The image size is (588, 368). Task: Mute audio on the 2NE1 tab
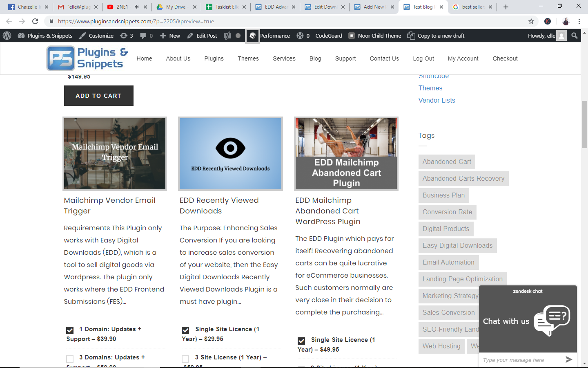[x=136, y=7]
